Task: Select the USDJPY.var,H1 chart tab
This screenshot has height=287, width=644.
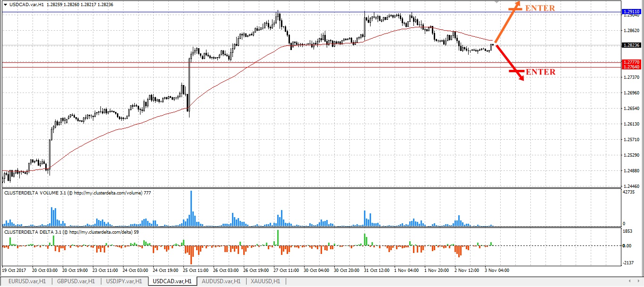Action: click(x=124, y=281)
